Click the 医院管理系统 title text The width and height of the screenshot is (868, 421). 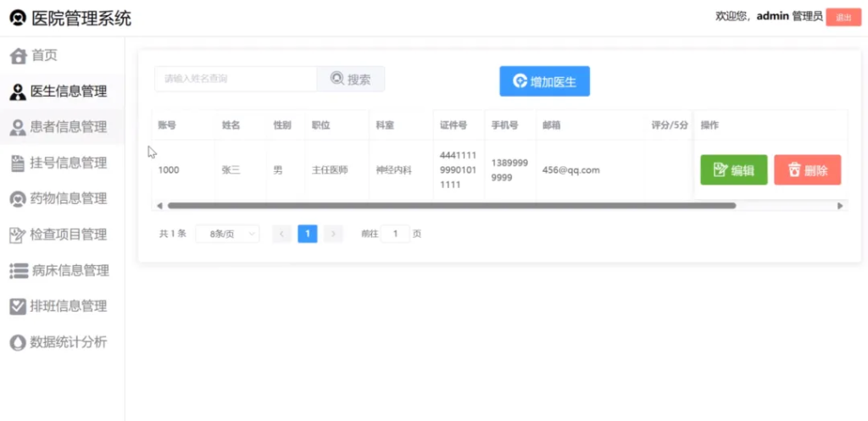click(x=81, y=19)
